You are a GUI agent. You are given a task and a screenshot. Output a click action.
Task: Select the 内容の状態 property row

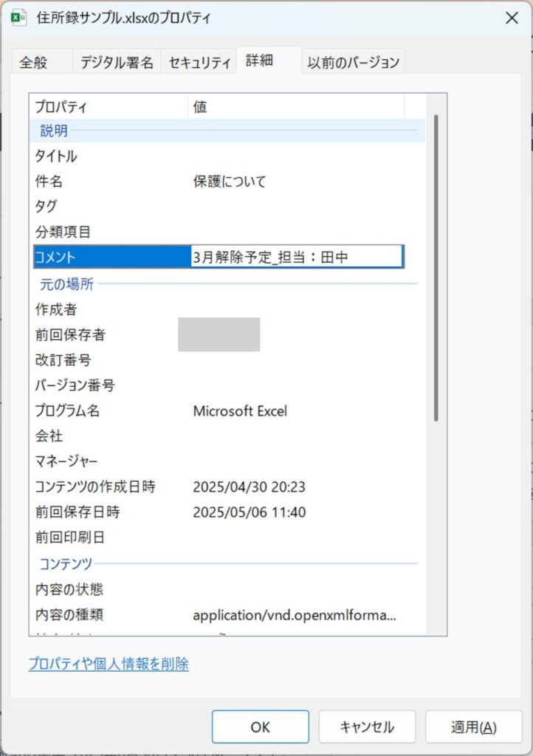pos(227,588)
